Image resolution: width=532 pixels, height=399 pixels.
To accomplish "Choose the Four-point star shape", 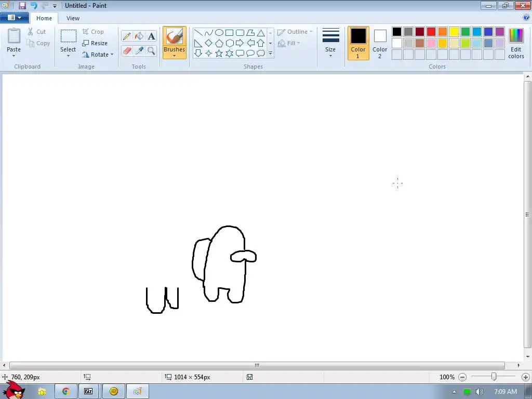I will [209, 54].
